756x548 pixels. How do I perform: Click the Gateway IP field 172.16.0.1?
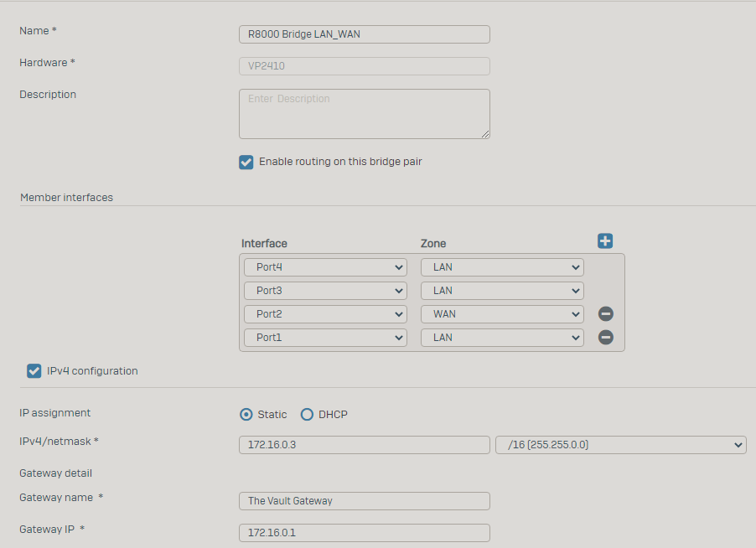(365, 533)
